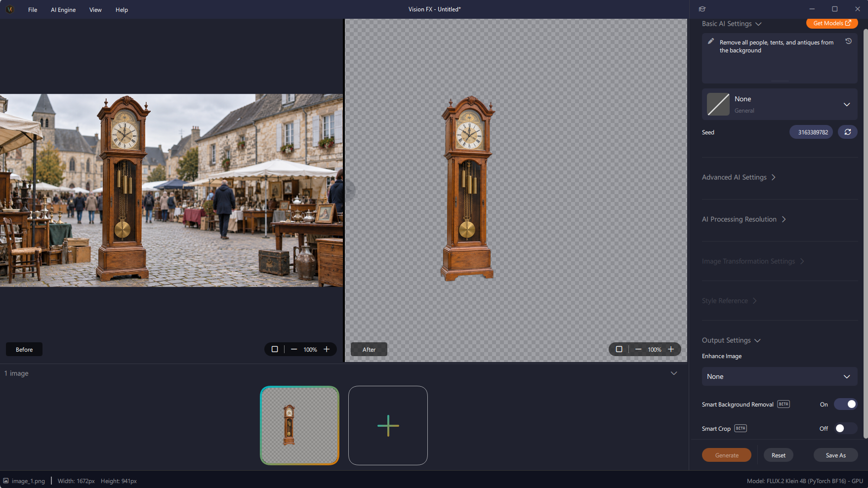
Task: Collapse the image strip with chevron
Action: coord(674,373)
